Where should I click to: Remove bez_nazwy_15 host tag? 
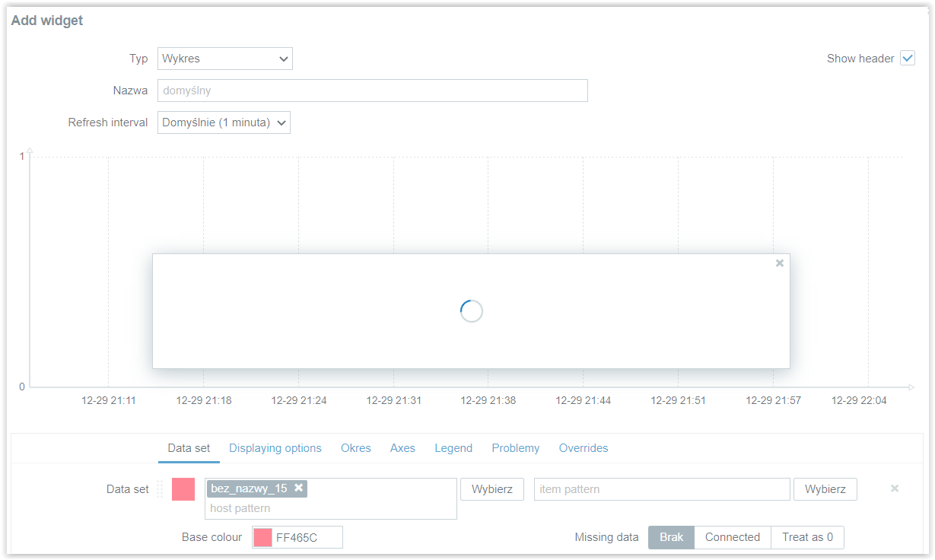click(299, 488)
